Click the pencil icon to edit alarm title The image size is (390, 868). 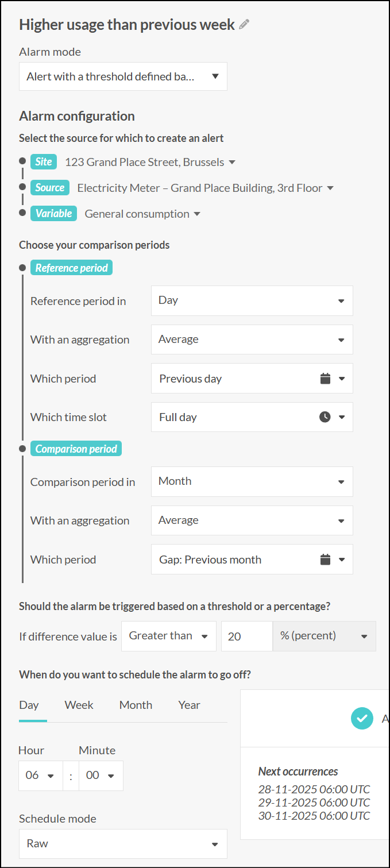[244, 25]
